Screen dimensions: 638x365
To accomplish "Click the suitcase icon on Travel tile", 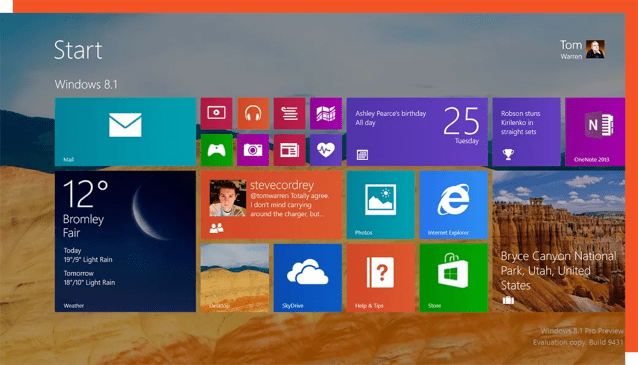I will click(508, 300).
